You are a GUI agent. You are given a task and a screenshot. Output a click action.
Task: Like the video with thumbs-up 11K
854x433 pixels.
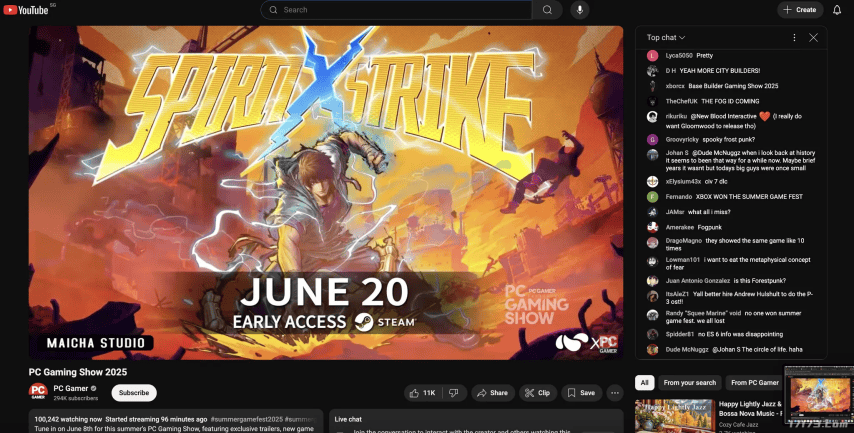pos(424,393)
